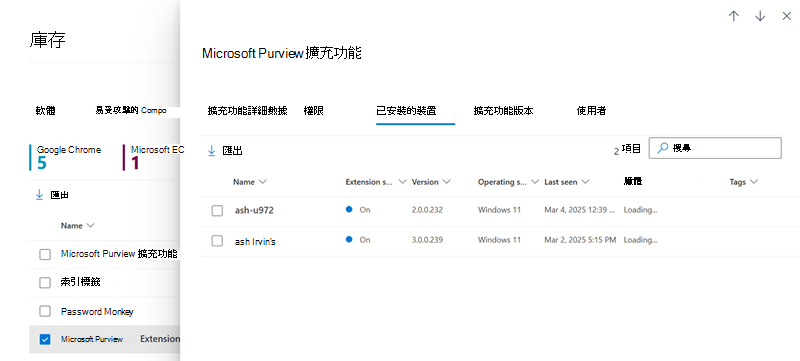Image resolution: width=800 pixels, height=361 pixels.
Task: Uncheck the selected Microsoft Purview Extension row
Action: click(45, 339)
